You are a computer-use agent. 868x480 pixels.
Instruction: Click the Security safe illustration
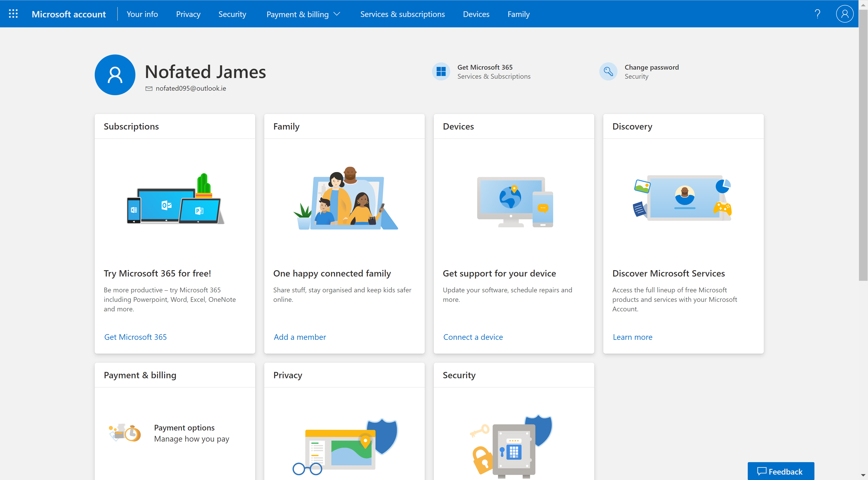click(511, 446)
